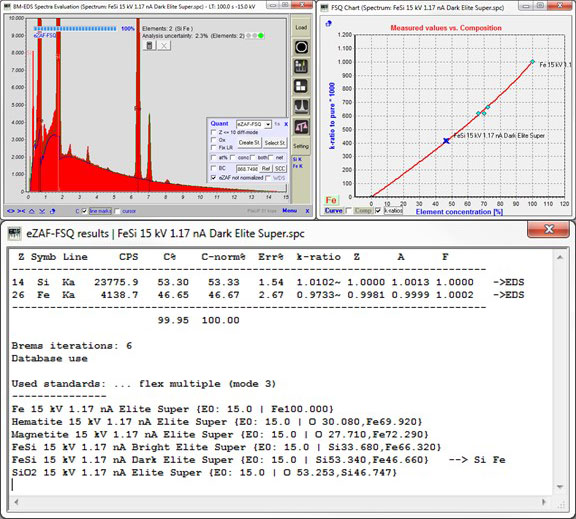Check the Comp checkbox in FSQ Chart
This screenshot has width=576, height=519.
click(x=349, y=210)
